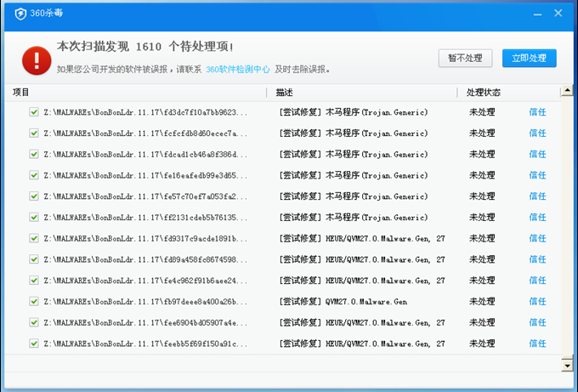578x392 pixels.
Task: Trust the fcfcfdb8d60ecec7a file via 信任
Action: point(537,134)
